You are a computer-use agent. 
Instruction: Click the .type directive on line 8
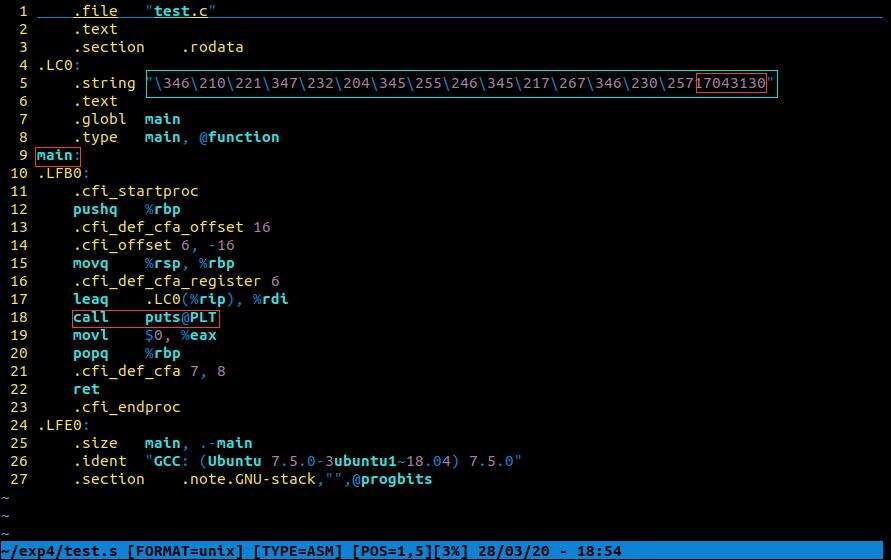click(95, 138)
